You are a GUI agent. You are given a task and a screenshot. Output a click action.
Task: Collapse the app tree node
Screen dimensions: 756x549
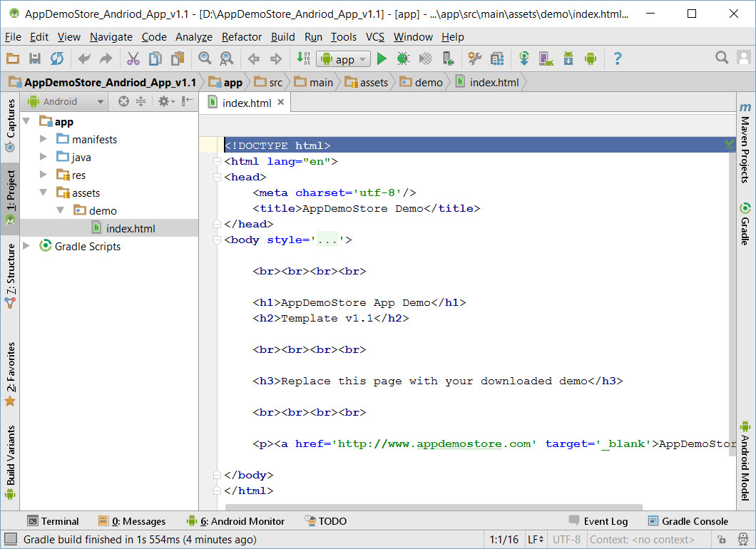tap(26, 121)
